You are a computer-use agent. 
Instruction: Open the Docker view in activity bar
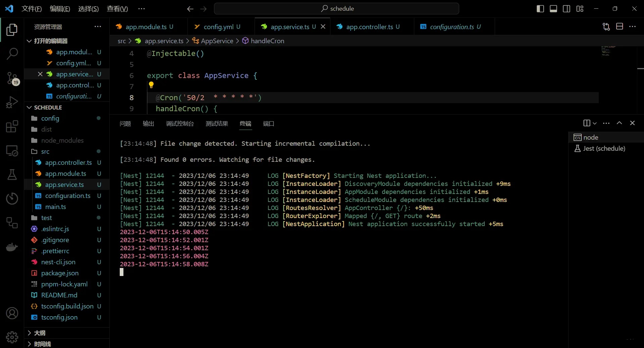coord(12,247)
